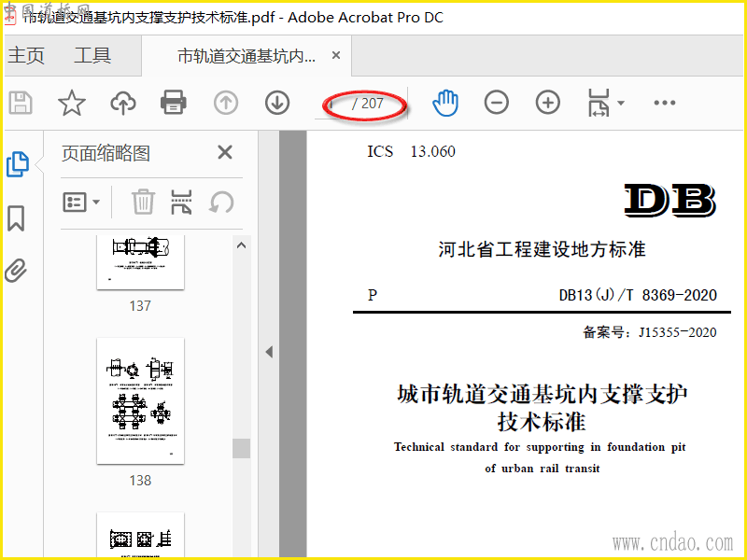The width and height of the screenshot is (747, 560).
Task: Click the fit-width page display icon
Action: pyautogui.click(x=599, y=103)
